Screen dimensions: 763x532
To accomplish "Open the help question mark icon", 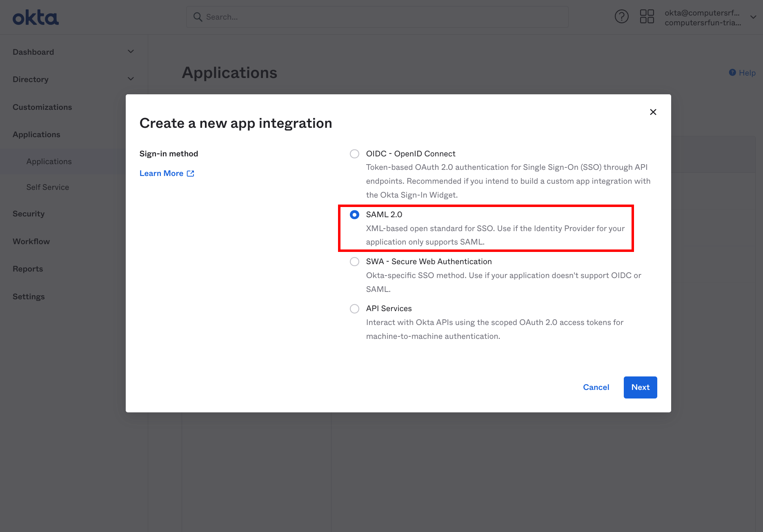I will point(622,16).
